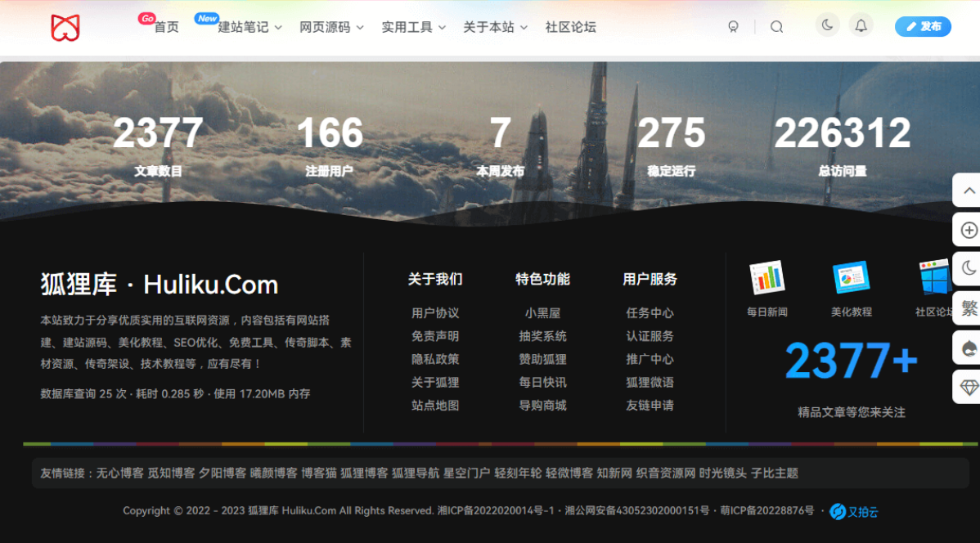Click the 狐狸库 · Huliku.Com footer title

pos(160,285)
